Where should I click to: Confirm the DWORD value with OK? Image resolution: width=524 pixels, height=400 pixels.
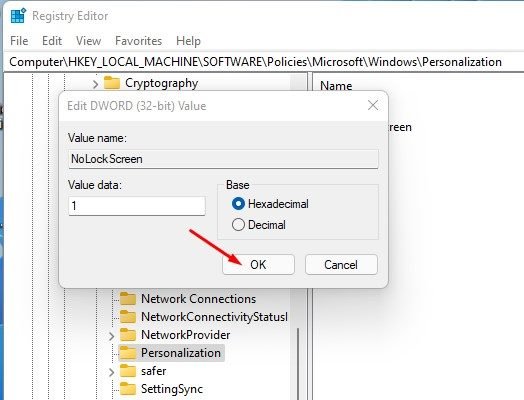point(258,265)
